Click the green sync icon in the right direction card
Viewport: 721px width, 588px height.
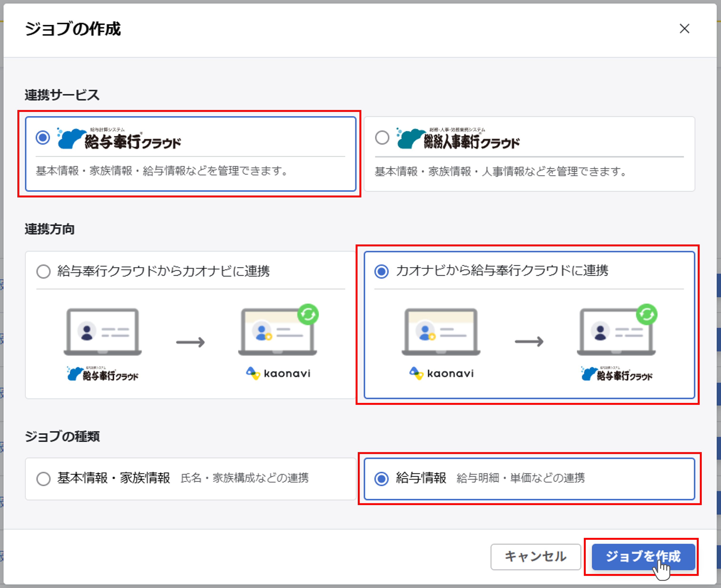[647, 314]
